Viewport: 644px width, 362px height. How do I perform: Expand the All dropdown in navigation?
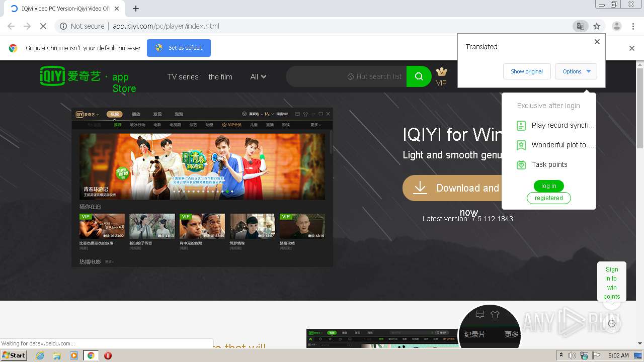(x=258, y=76)
